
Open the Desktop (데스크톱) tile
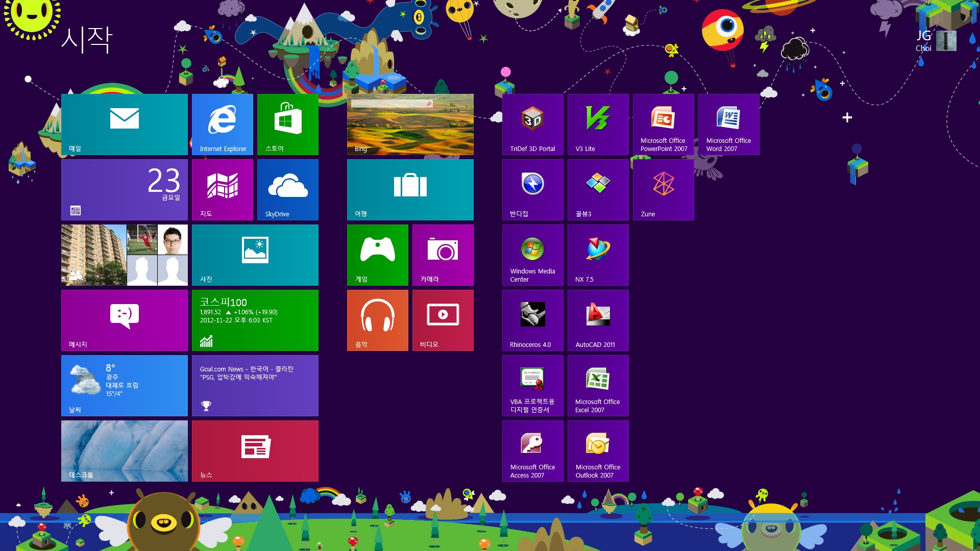click(125, 451)
